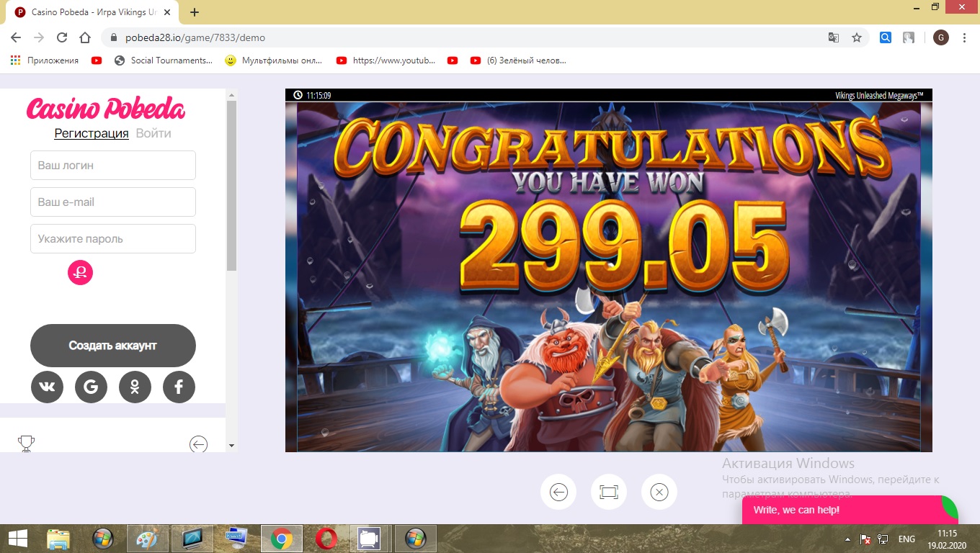Open File Explorer from the taskbar

(x=58, y=539)
